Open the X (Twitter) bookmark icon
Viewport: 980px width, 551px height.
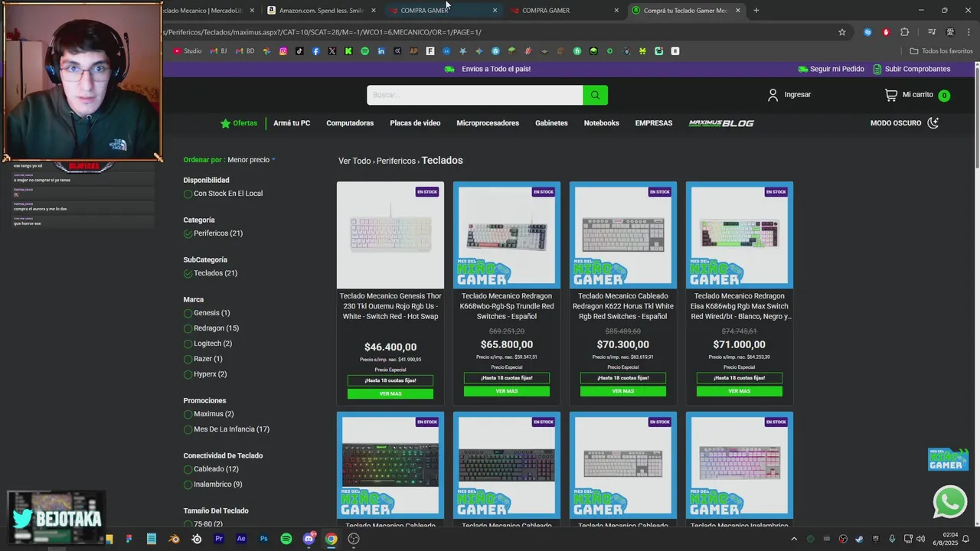pos(332,51)
